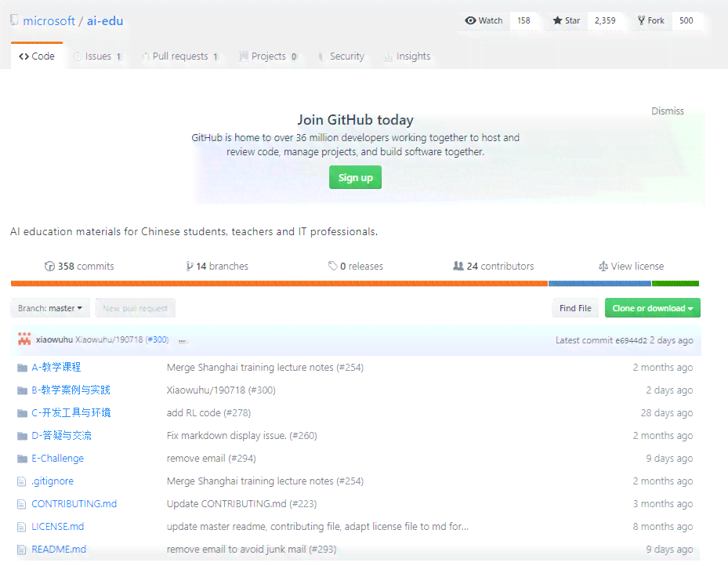Click the folder icon for D-答疑与交流
Screen dimensions: 728x566
(22, 436)
